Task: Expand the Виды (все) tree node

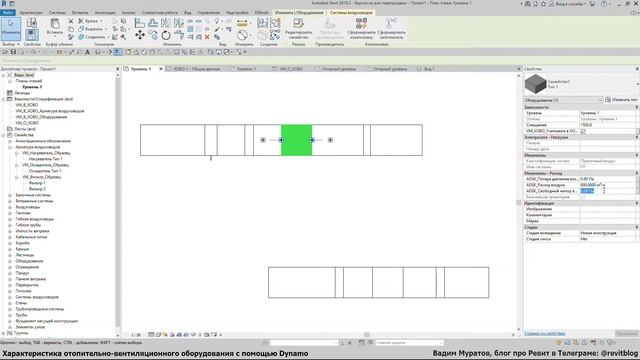Action: (x=3, y=75)
